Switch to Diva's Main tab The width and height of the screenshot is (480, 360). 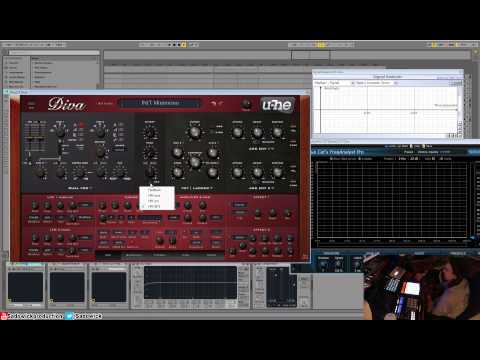108,255
